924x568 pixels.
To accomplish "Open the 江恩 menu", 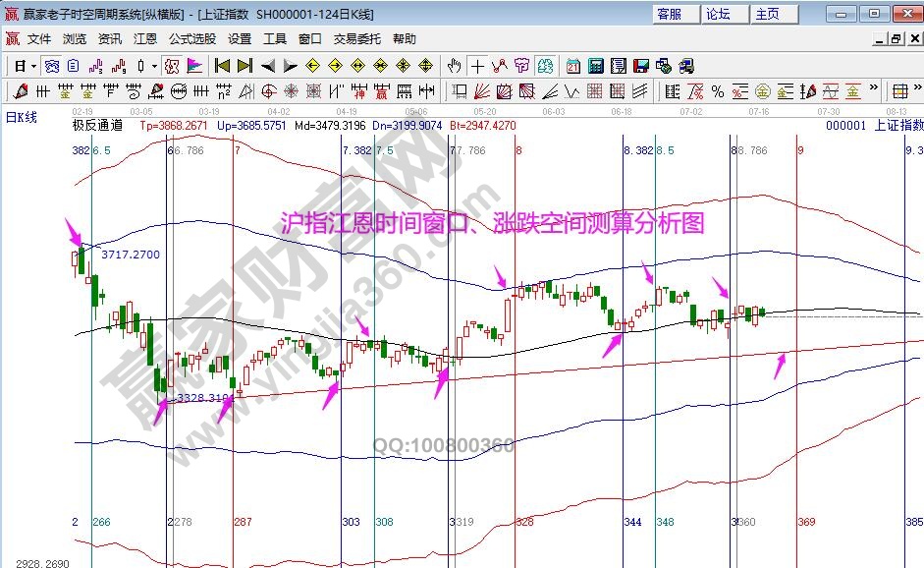I will [x=145, y=39].
